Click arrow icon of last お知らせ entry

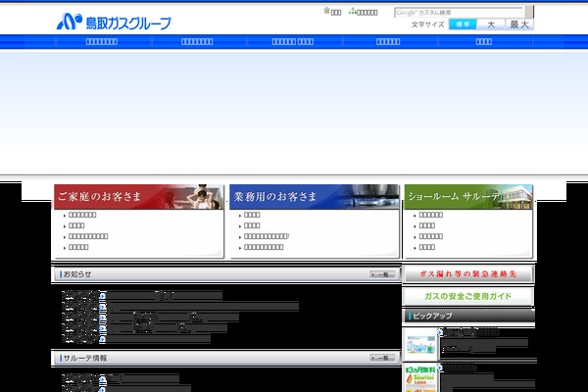click(x=102, y=339)
